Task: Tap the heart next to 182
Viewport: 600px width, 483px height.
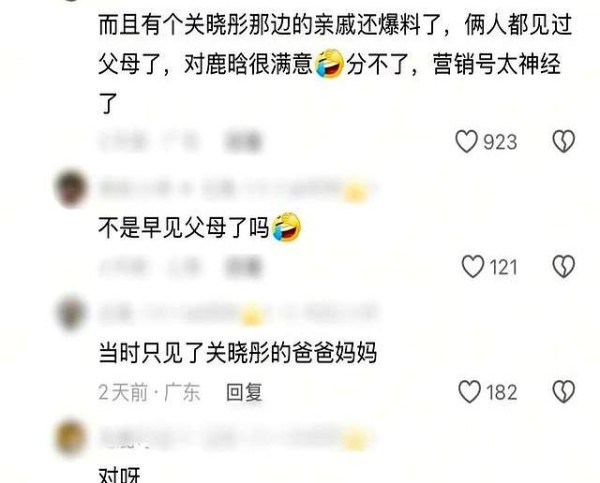Action: click(x=470, y=392)
